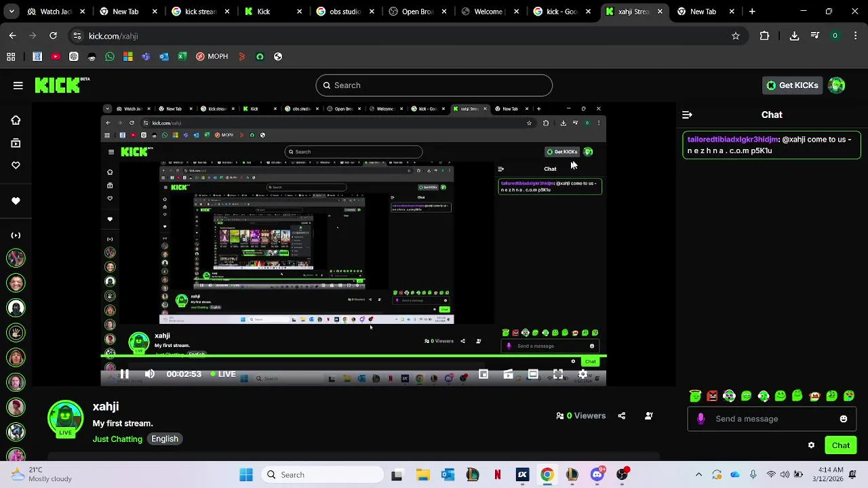Click Get KICKs button
This screenshot has width=868, height=488.
[792, 85]
